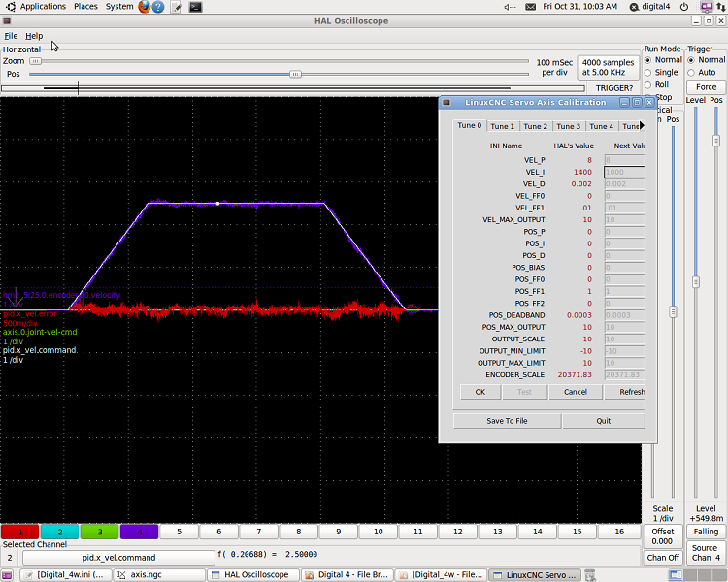The image size is (728, 582).
Task: Edit the VEL_I next value field
Action: [x=624, y=173]
